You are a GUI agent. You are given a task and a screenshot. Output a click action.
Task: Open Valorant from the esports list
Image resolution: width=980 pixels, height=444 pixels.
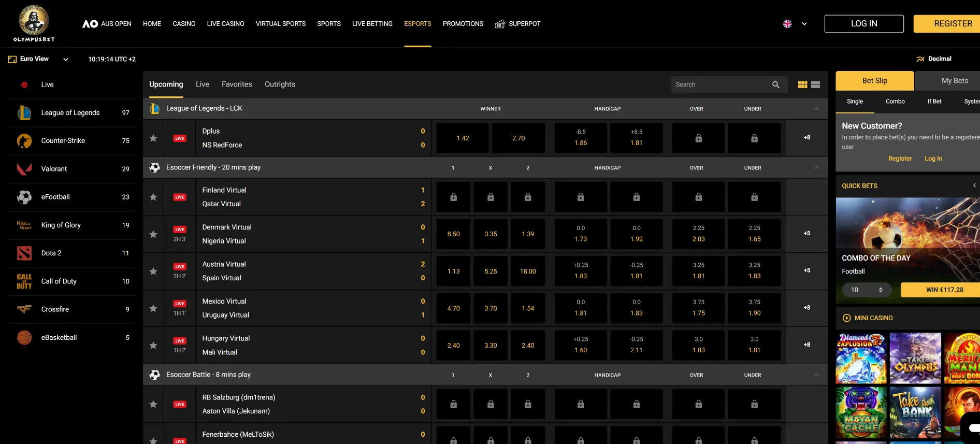pyautogui.click(x=54, y=169)
